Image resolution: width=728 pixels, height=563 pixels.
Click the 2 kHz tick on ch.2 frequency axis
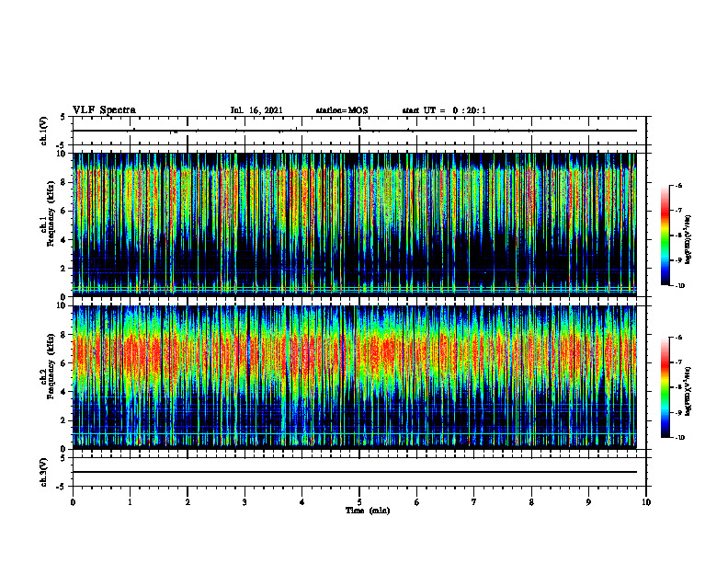click(64, 420)
